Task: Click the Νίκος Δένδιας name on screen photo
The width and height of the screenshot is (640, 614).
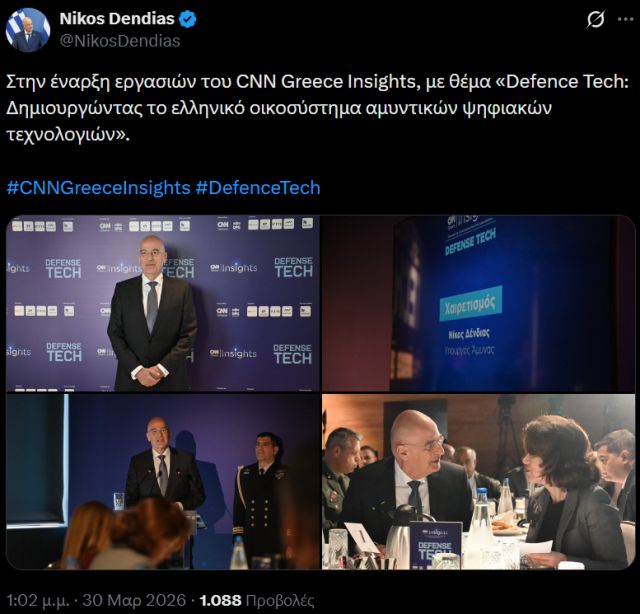Action: pos(469,334)
